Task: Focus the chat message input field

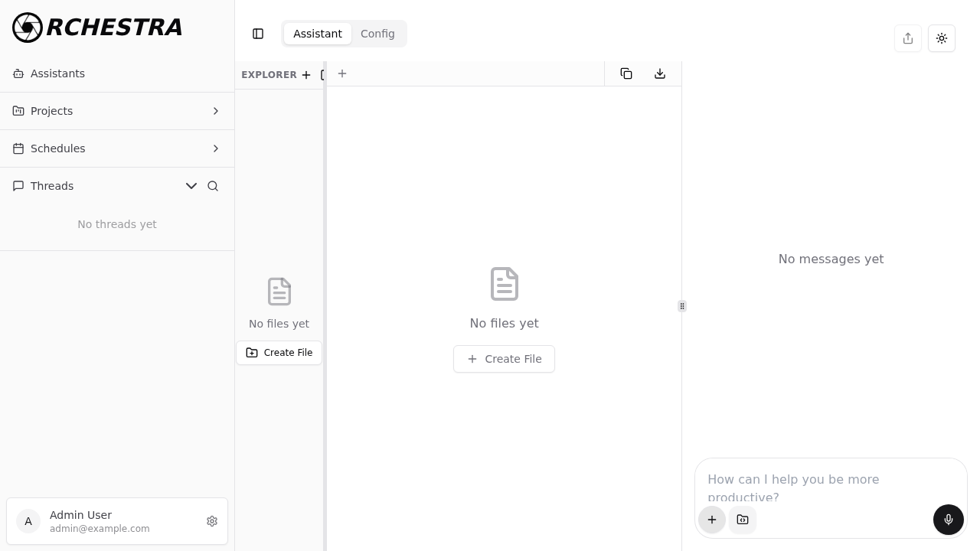Action: click(x=831, y=485)
